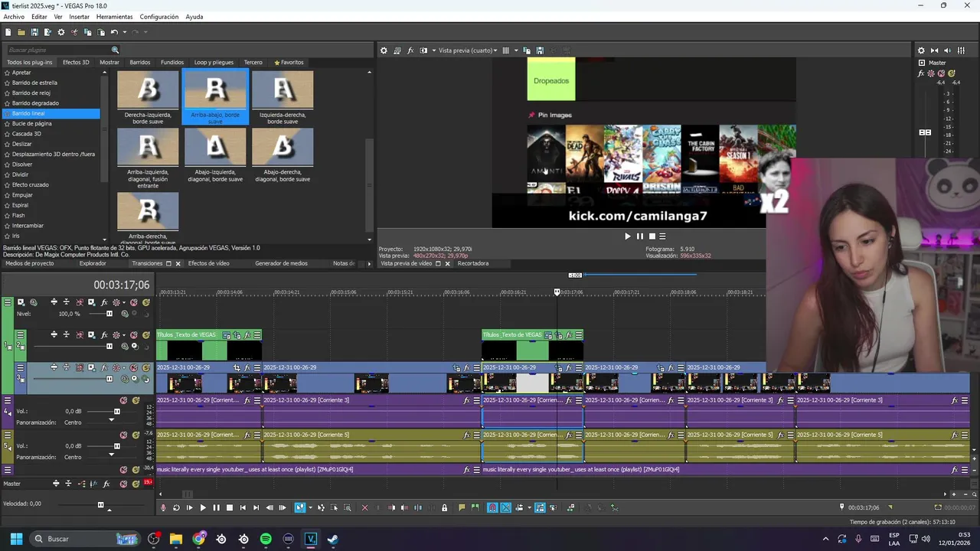Click the Nivel slider on top video track
This screenshot has width=980, height=551.
point(109,314)
